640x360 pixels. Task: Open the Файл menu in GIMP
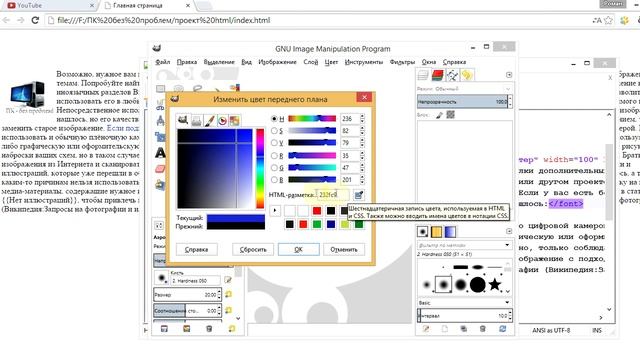click(162, 62)
